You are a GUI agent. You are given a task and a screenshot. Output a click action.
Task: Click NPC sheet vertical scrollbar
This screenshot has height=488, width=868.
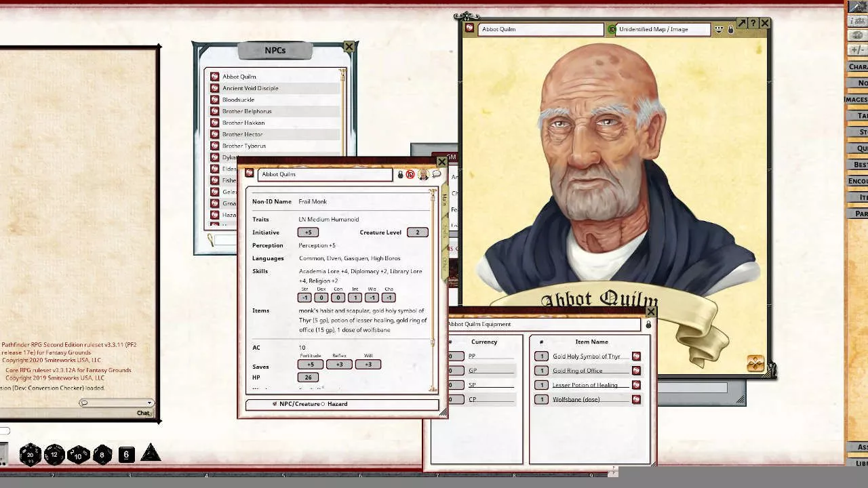[433, 291]
